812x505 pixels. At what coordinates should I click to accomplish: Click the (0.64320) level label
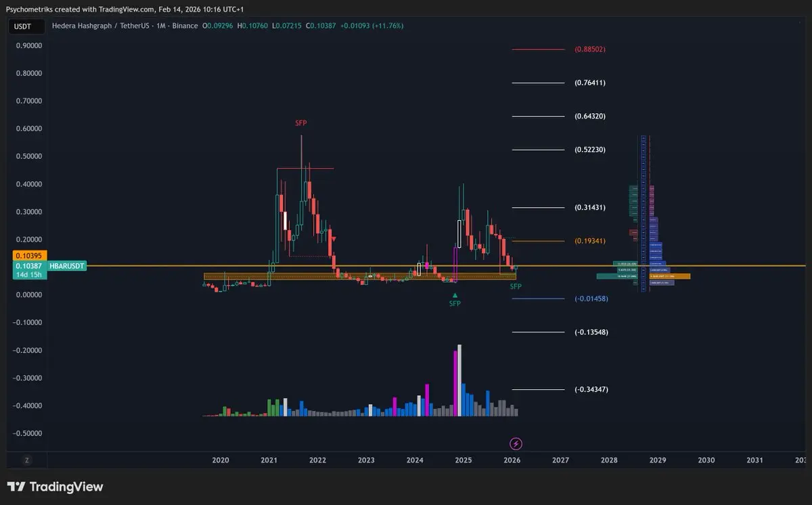pyautogui.click(x=589, y=116)
